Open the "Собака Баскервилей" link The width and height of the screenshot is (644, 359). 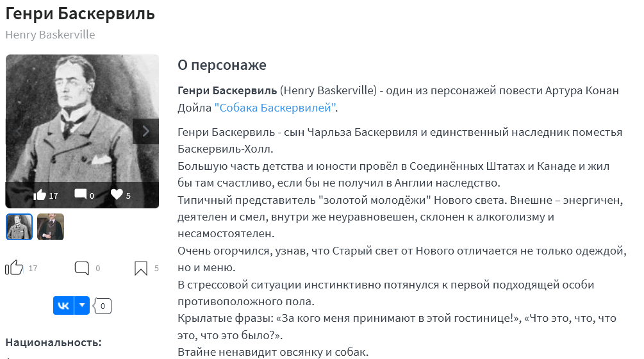click(275, 108)
